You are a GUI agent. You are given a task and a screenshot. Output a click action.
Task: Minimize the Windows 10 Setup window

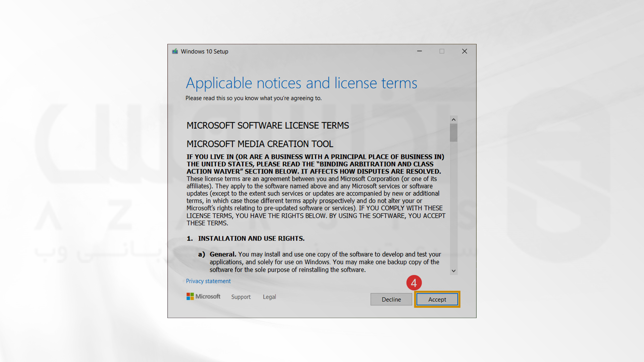pyautogui.click(x=419, y=51)
